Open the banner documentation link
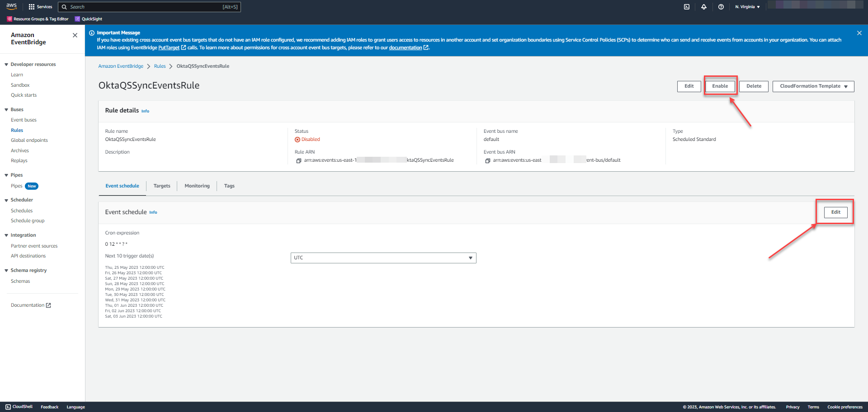The width and height of the screenshot is (868, 412). click(408, 48)
